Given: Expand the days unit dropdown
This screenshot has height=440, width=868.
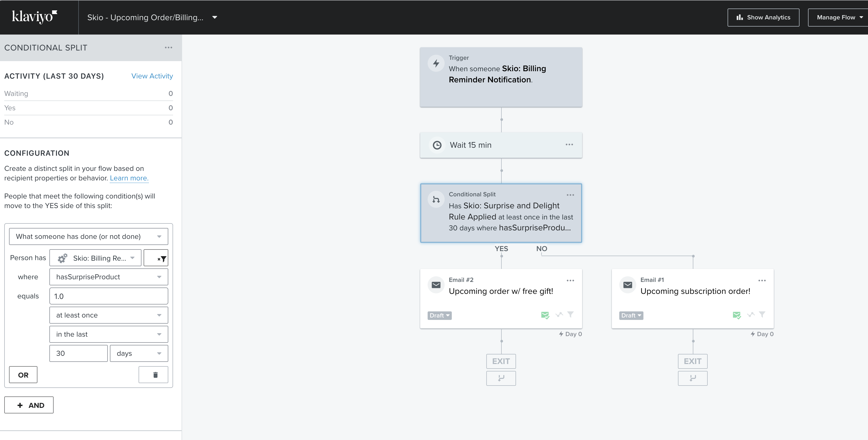Looking at the screenshot, I should pos(139,353).
